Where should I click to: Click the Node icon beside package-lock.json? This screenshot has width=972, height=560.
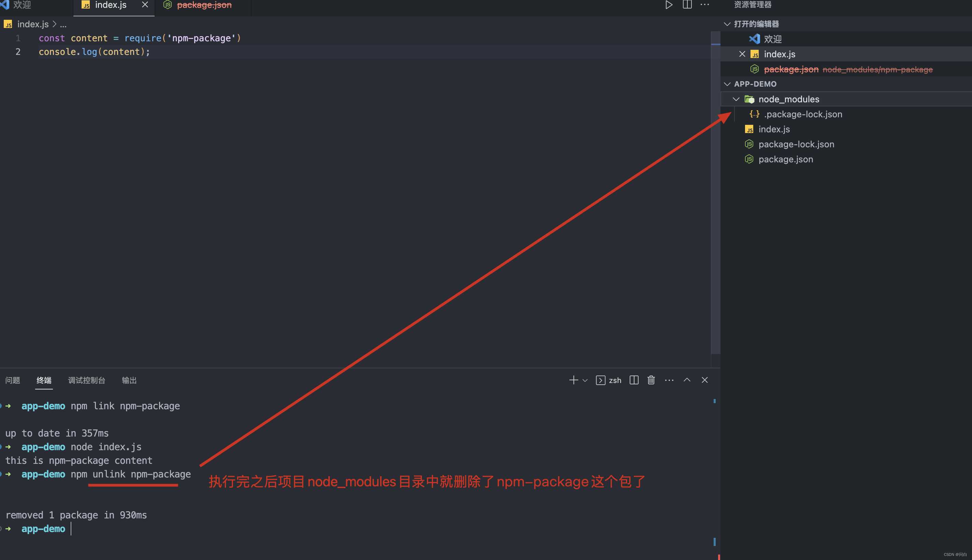point(749,144)
